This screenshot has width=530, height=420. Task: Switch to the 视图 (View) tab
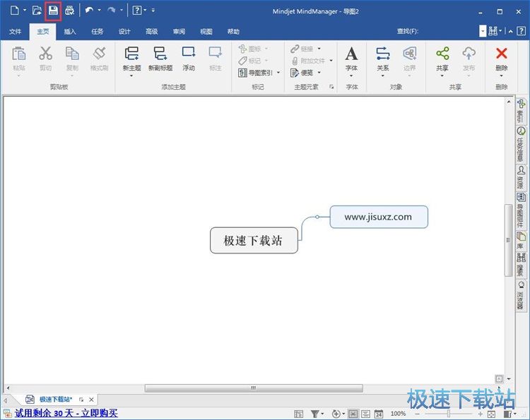coord(206,32)
